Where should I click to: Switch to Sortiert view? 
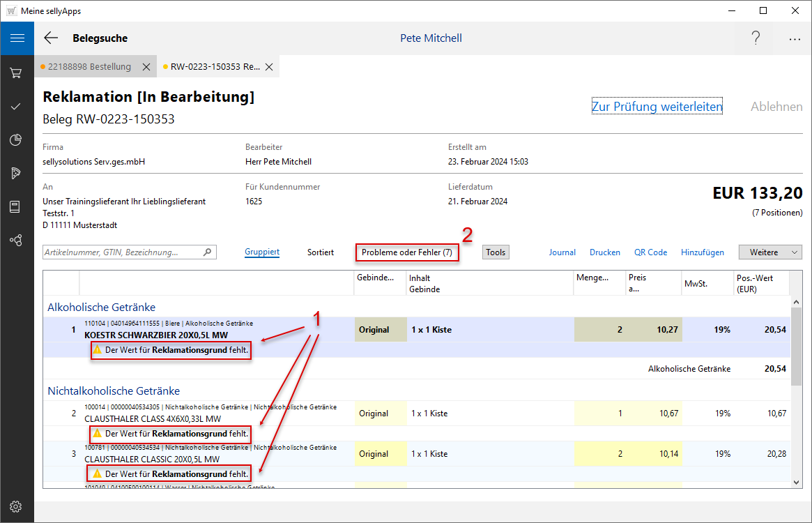click(321, 252)
